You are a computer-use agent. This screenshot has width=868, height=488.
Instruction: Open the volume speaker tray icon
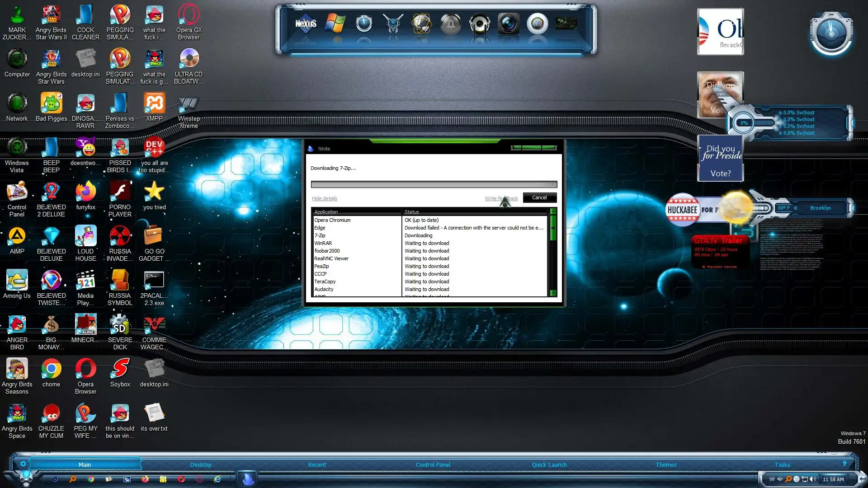tap(813, 479)
